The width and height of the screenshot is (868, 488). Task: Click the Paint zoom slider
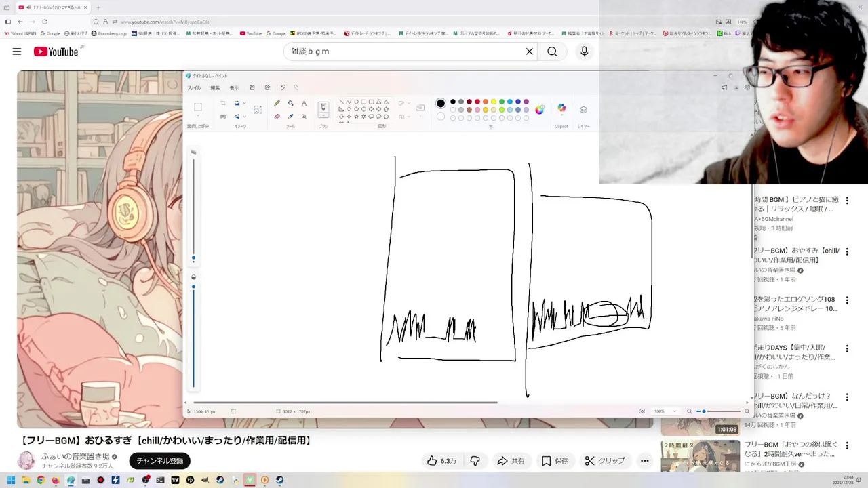(x=719, y=411)
